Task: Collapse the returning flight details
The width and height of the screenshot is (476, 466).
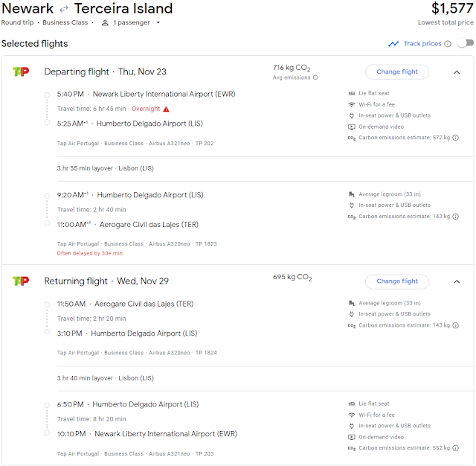Action: 457,282
